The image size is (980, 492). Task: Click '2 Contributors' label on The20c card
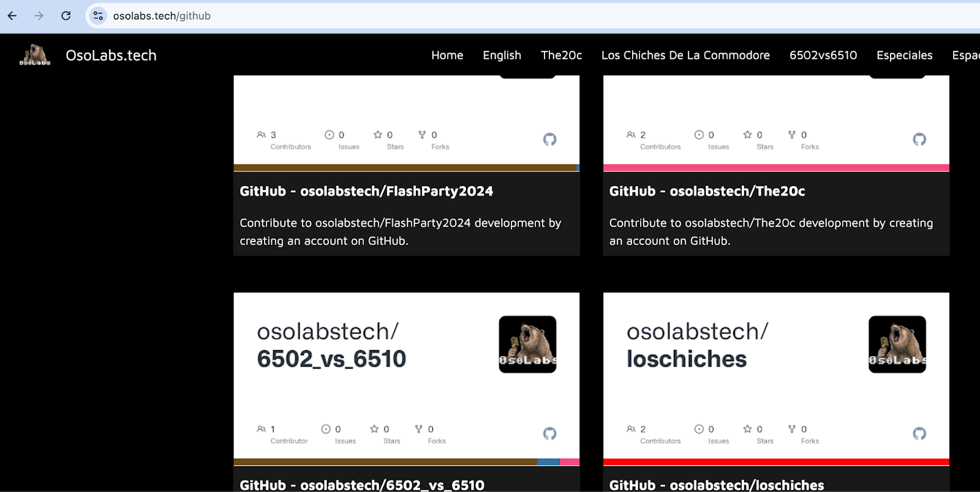[x=660, y=147]
